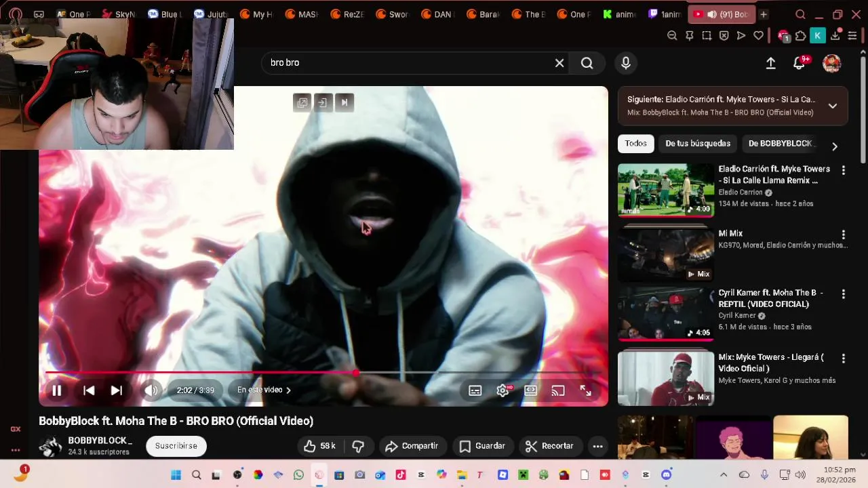Expand the 'Siguiente' mix playlist panel

click(x=833, y=106)
